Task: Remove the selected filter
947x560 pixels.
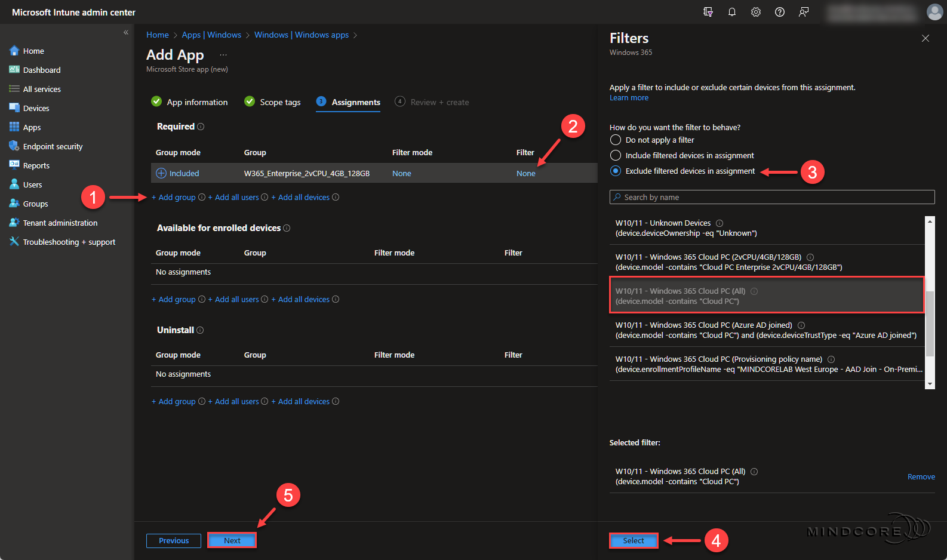Action: point(921,476)
